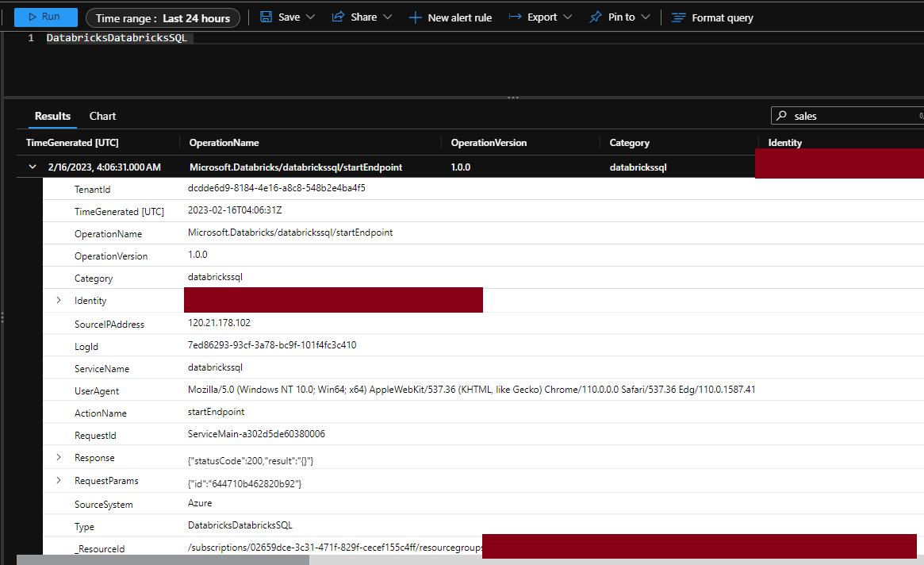Select the UserAgent Mozilla/5.0 value
The width and height of the screenshot is (924, 565).
(471, 390)
